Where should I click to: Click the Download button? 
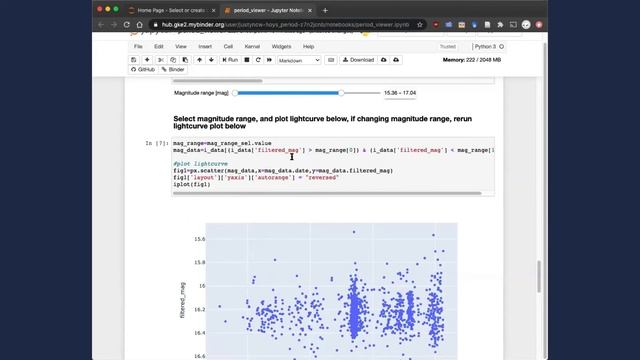(x=358, y=60)
